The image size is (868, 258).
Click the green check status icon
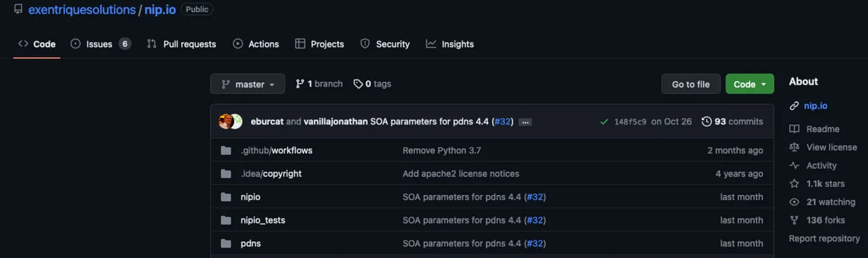coord(604,122)
